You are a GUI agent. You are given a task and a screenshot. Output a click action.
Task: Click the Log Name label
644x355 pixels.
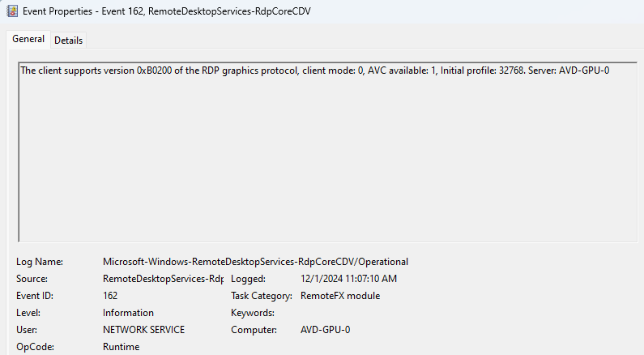tap(40, 262)
